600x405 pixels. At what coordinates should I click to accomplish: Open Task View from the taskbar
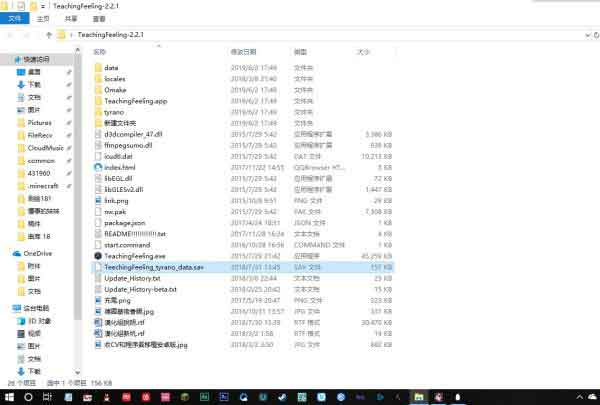click(x=48, y=397)
